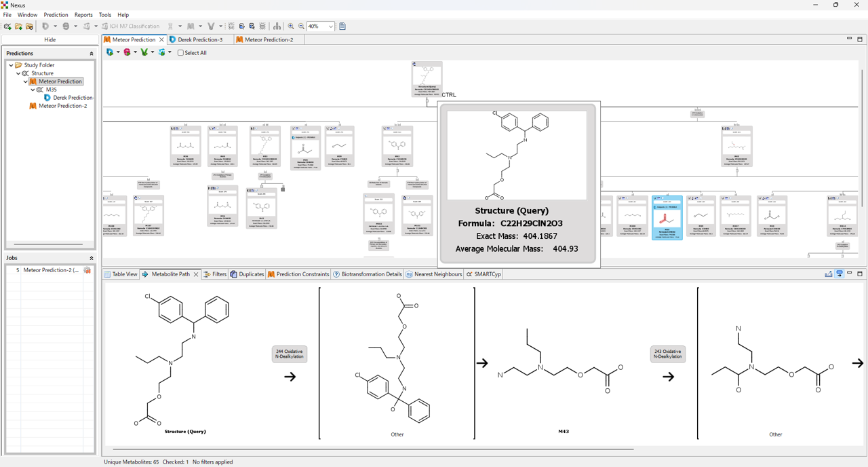Click the zoom in magnifier icon
This screenshot has height=467, width=868.
click(291, 26)
